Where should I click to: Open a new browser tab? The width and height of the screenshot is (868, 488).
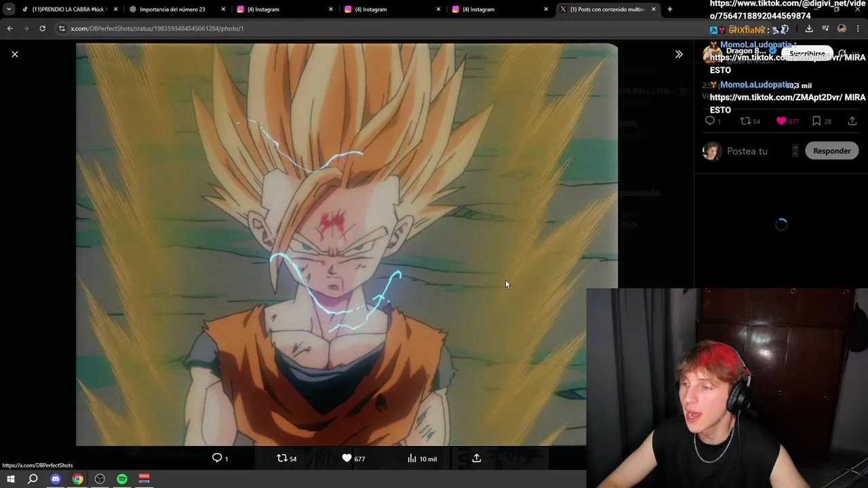pos(670,9)
